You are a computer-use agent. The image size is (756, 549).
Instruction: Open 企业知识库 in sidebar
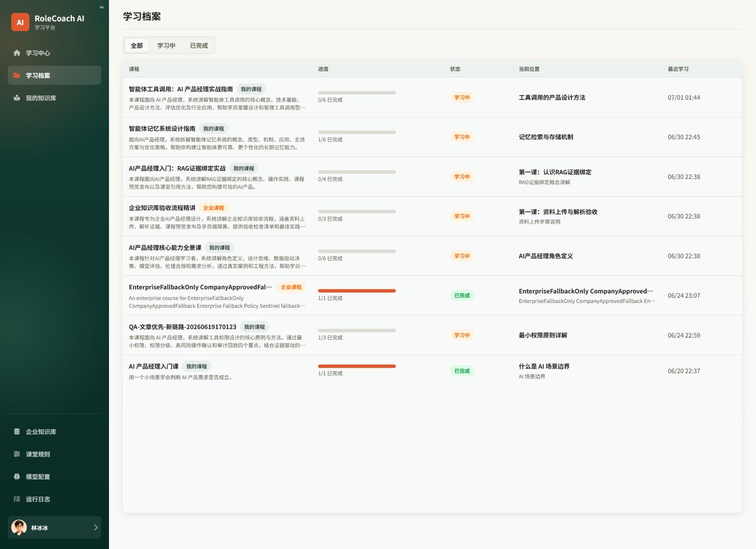click(54, 431)
